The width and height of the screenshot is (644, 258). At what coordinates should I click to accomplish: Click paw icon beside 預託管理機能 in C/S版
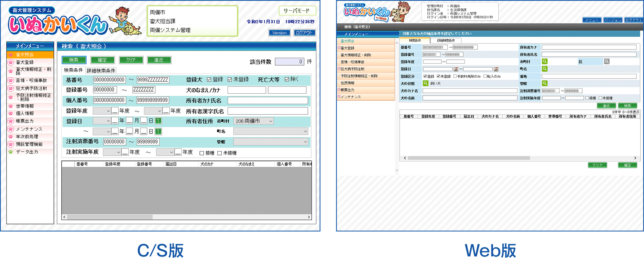click(11, 144)
